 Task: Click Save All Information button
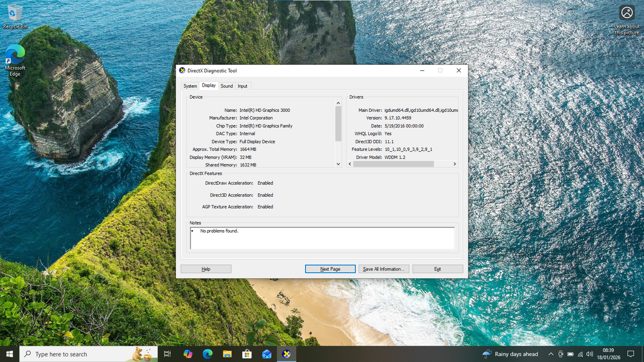pos(384,269)
